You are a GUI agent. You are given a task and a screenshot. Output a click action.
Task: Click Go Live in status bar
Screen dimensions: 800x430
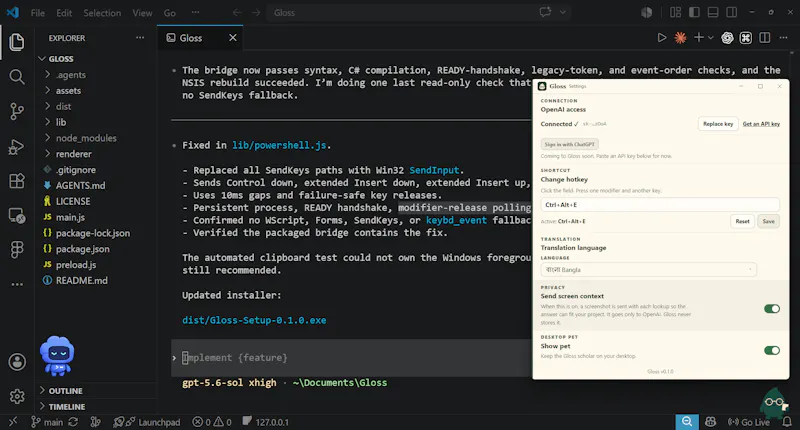tap(749, 422)
